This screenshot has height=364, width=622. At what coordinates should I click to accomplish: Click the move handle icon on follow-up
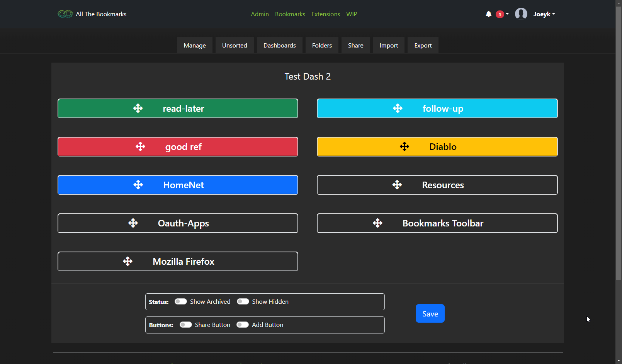click(398, 108)
